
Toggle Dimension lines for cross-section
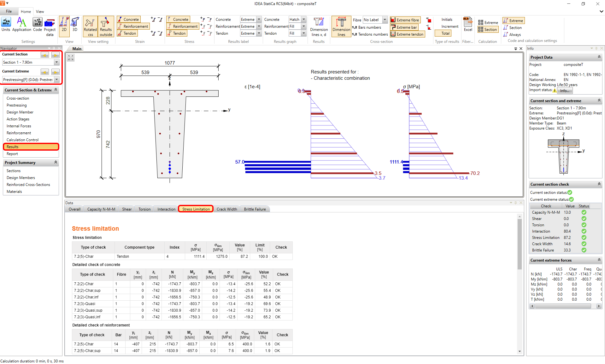[341, 27]
